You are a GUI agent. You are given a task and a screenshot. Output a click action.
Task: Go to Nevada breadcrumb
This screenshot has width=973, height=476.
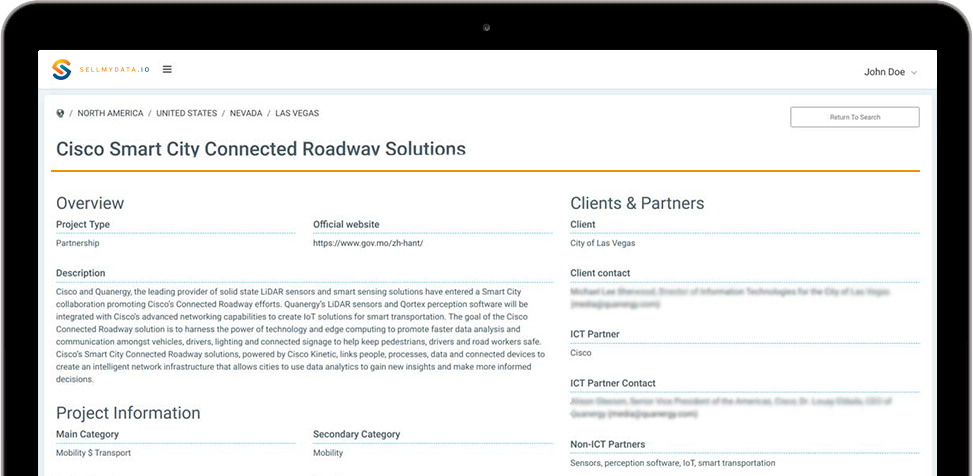(246, 114)
